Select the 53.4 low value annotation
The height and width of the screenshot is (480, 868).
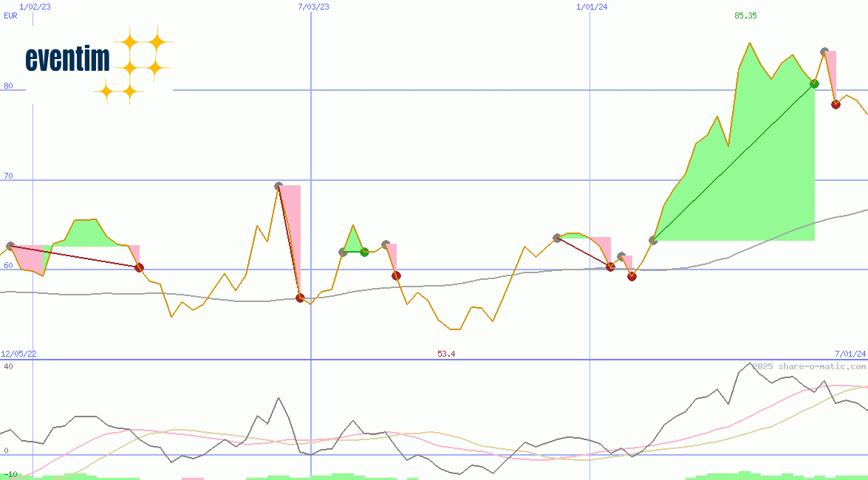click(x=445, y=353)
